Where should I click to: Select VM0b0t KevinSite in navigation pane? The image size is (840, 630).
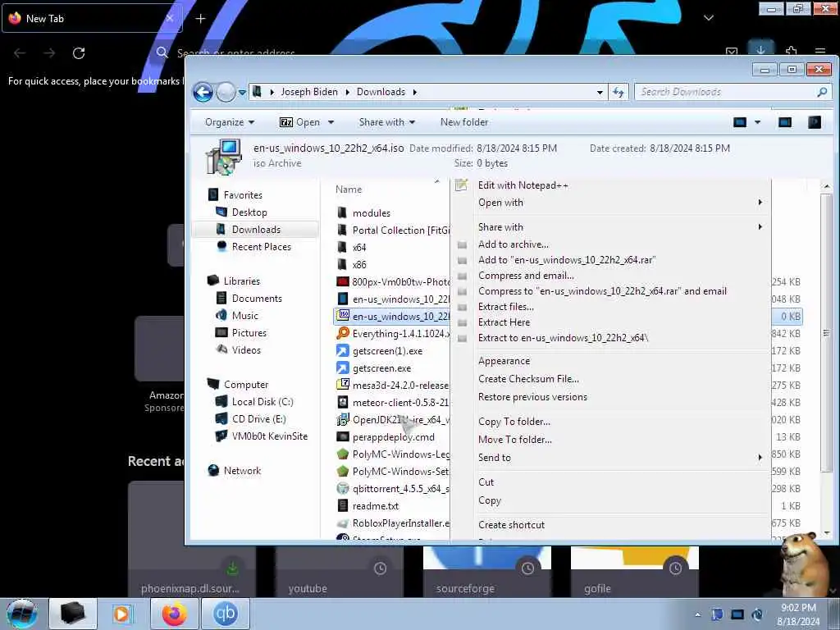tap(269, 436)
